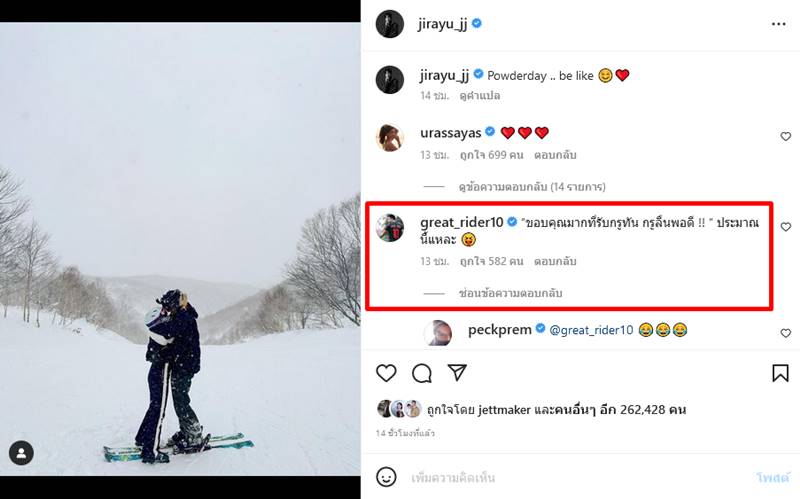Share the post via paper plane icon
Image resolution: width=800 pixels, height=499 pixels.
click(457, 373)
